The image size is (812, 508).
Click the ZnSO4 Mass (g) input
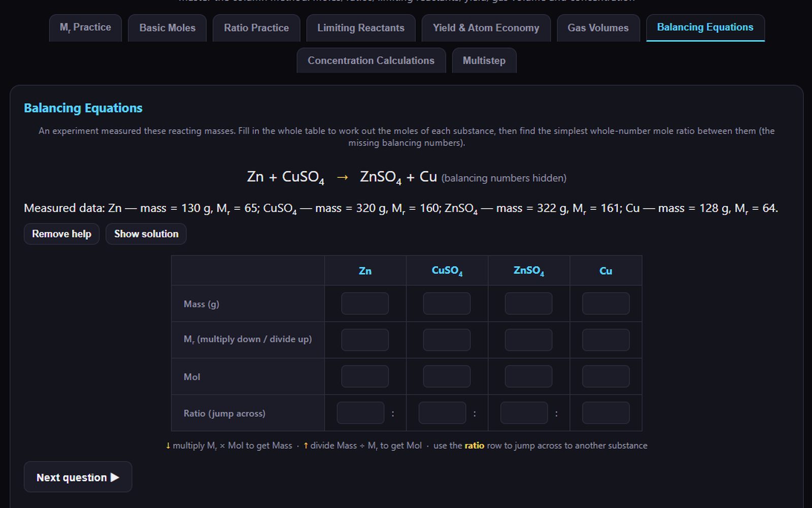(528, 303)
